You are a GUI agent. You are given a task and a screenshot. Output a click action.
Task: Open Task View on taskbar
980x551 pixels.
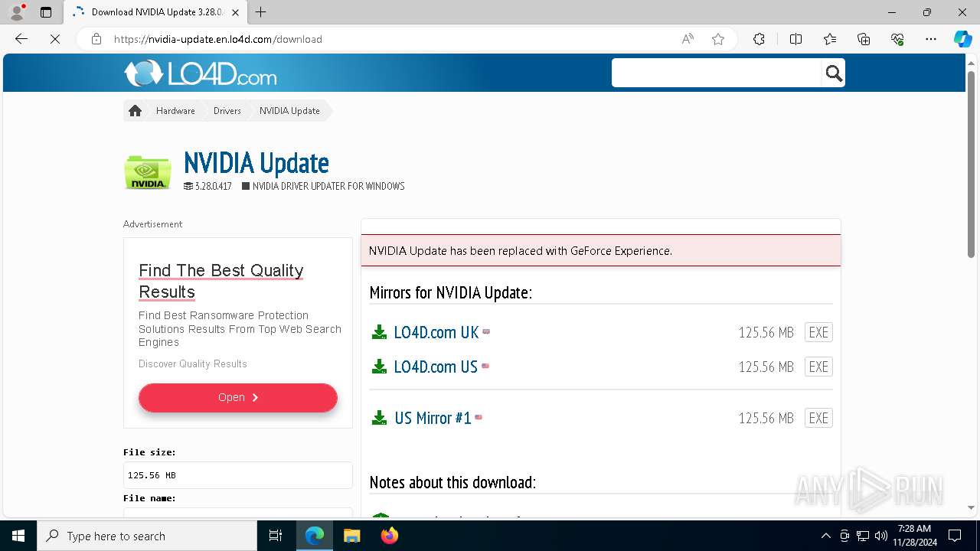pyautogui.click(x=276, y=536)
